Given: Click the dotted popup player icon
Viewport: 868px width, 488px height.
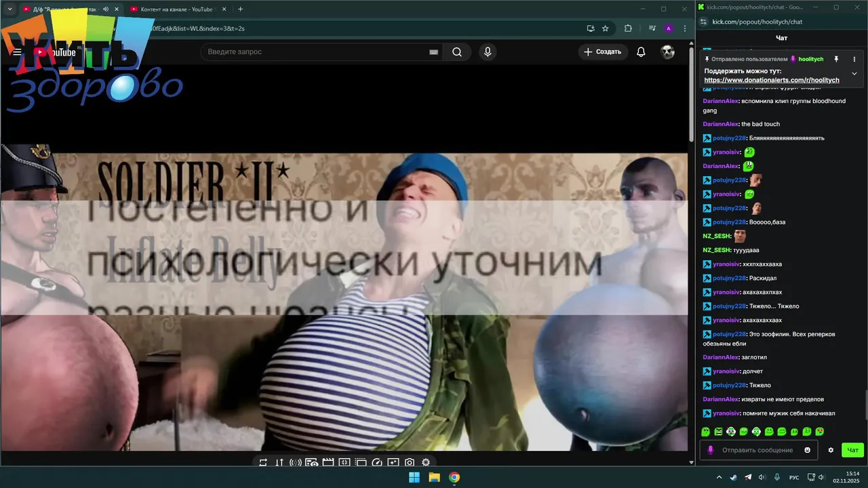Looking at the screenshot, I should 361,462.
